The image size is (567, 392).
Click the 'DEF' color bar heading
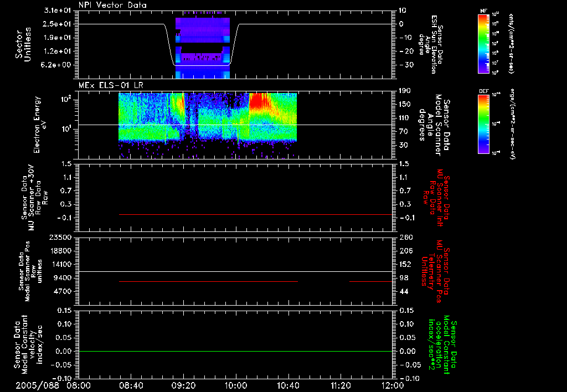point(483,91)
